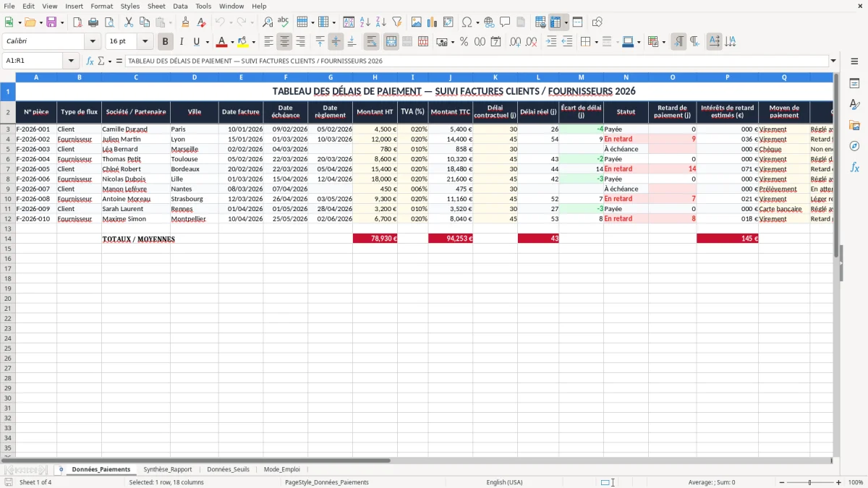
Task: Select the Clone Formatting paintbrush
Action: (x=186, y=22)
